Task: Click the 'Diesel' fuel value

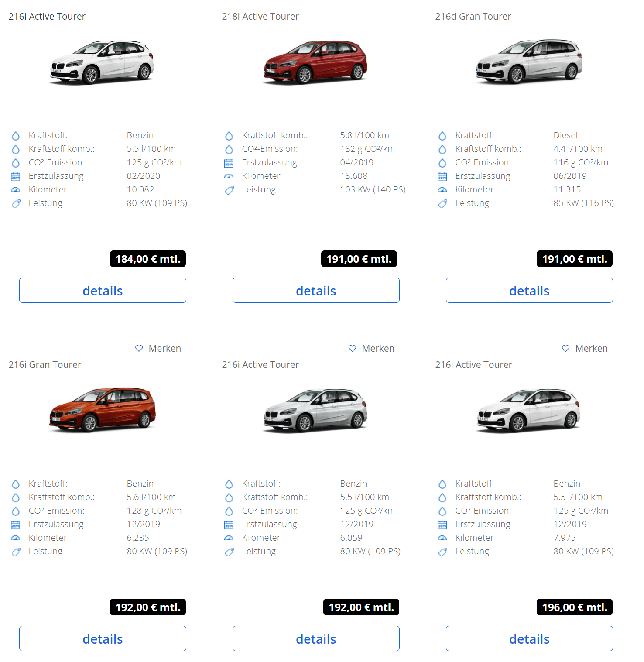Action: (x=565, y=135)
